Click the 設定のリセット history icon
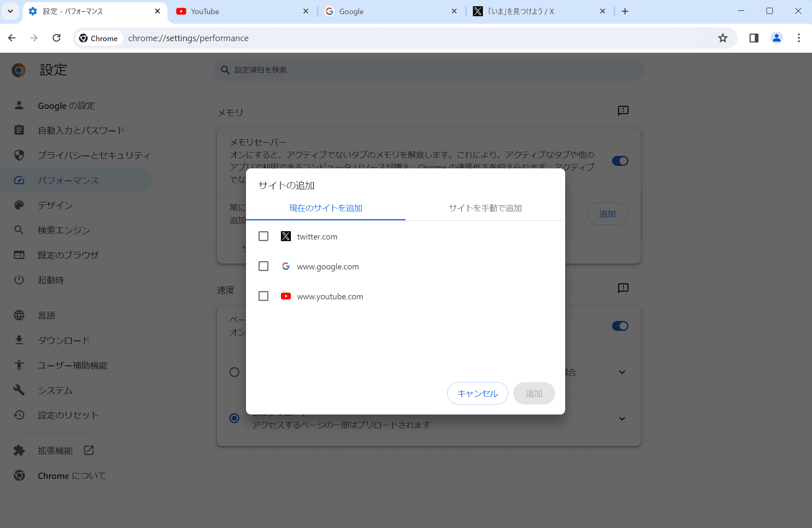Image resolution: width=812 pixels, height=528 pixels. 19,415
